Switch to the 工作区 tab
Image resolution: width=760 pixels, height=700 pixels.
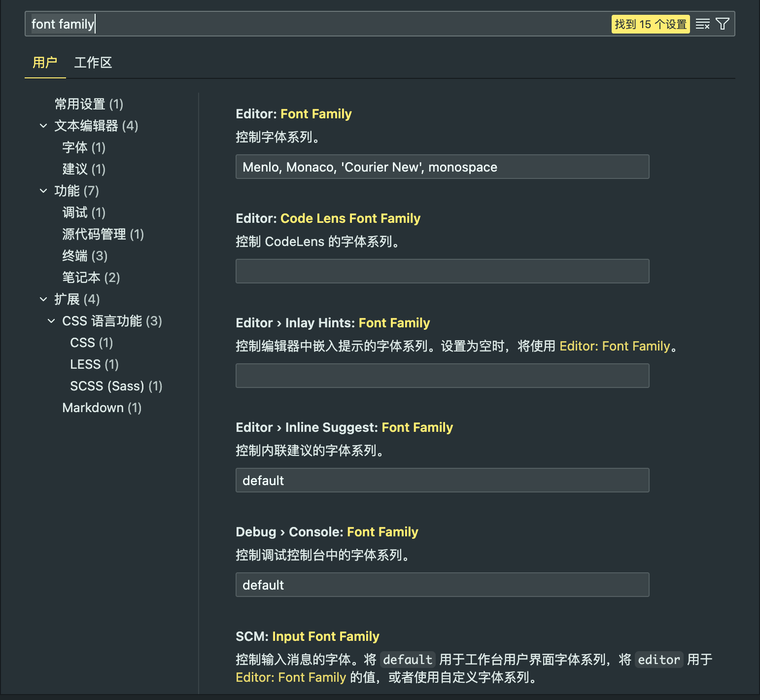pos(93,63)
